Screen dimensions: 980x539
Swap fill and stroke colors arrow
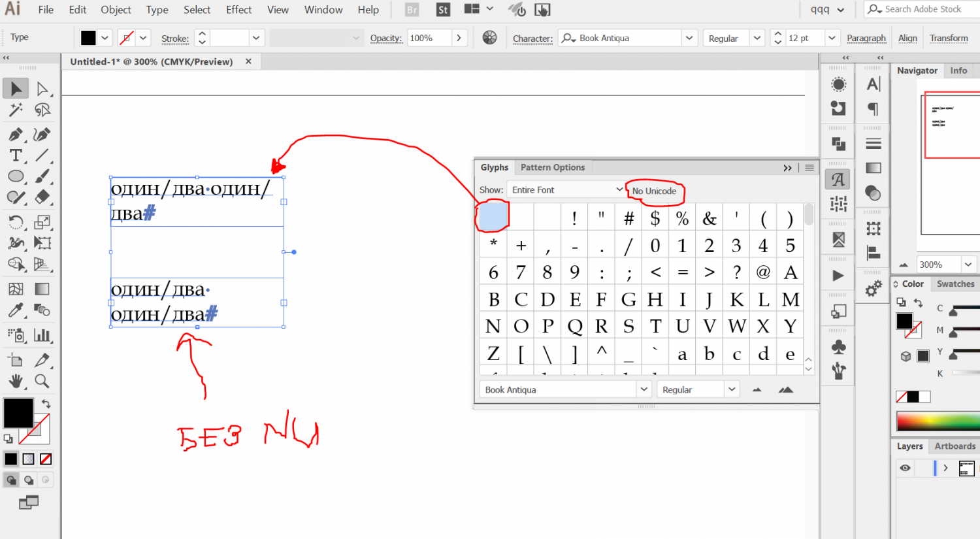(46, 404)
